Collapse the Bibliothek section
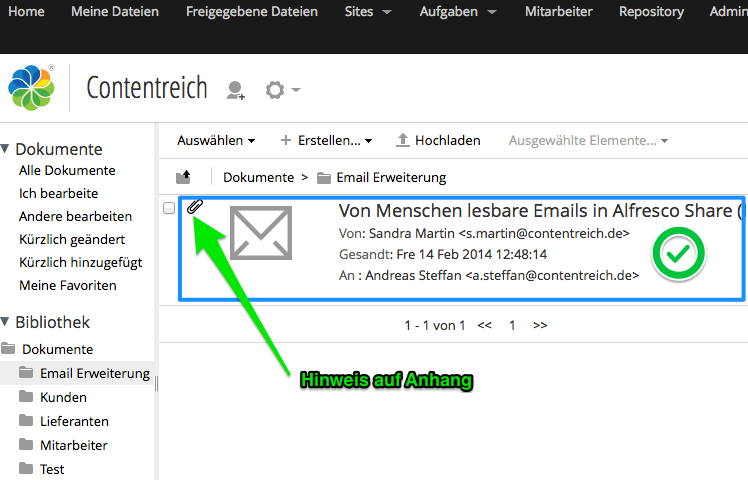The height and width of the screenshot is (480, 748). pos(6,322)
